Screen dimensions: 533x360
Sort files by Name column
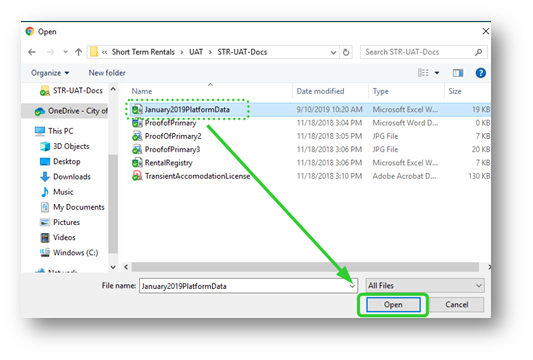[142, 91]
